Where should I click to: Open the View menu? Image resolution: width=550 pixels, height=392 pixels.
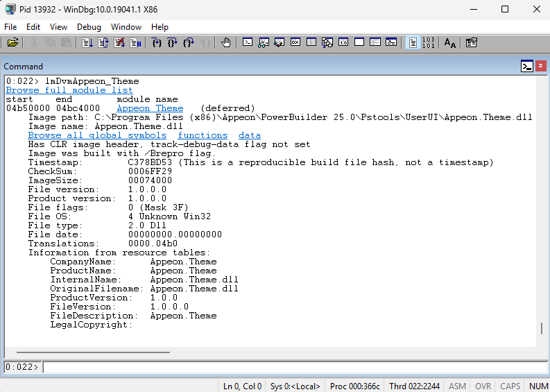[x=59, y=27]
